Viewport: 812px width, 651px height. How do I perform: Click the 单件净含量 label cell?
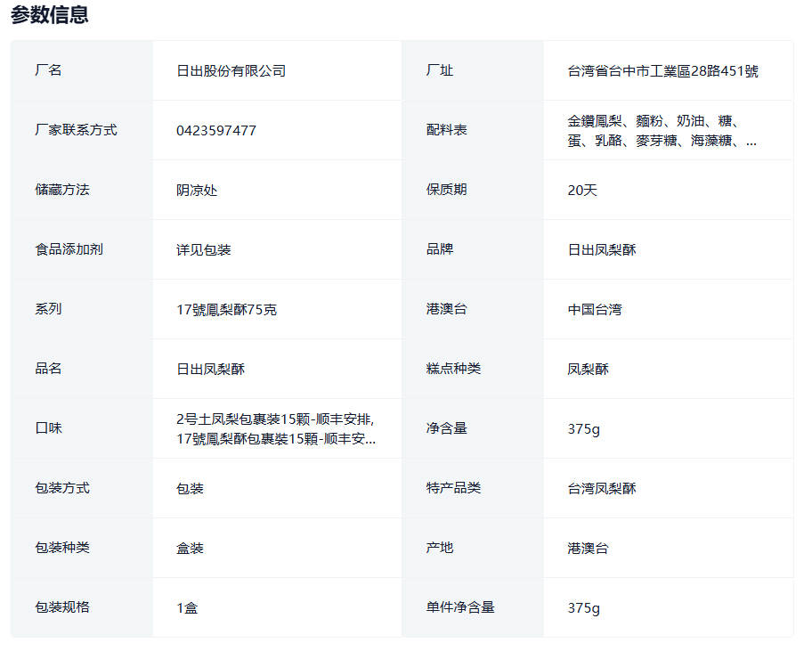tap(460, 607)
